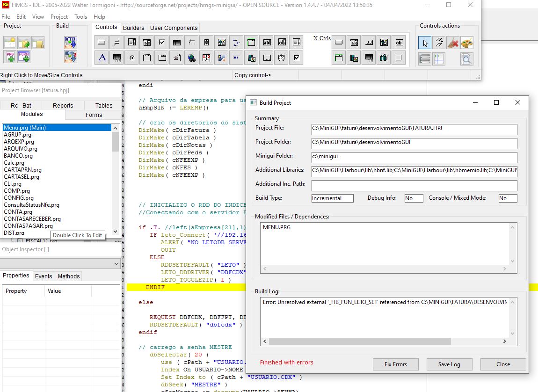Open the paint palette in Controls actions
Image resolution: width=538 pixels, height=392 pixels.
click(466, 43)
